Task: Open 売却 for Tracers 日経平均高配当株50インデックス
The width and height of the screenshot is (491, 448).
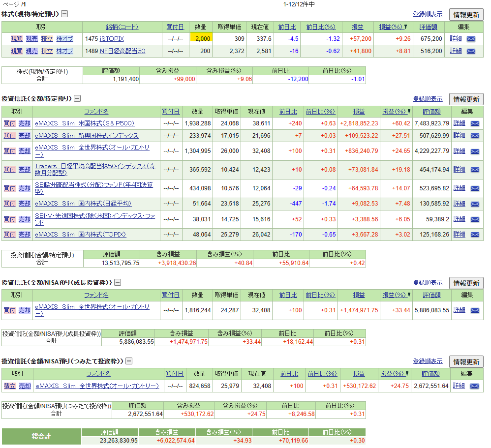Action: click(x=25, y=170)
